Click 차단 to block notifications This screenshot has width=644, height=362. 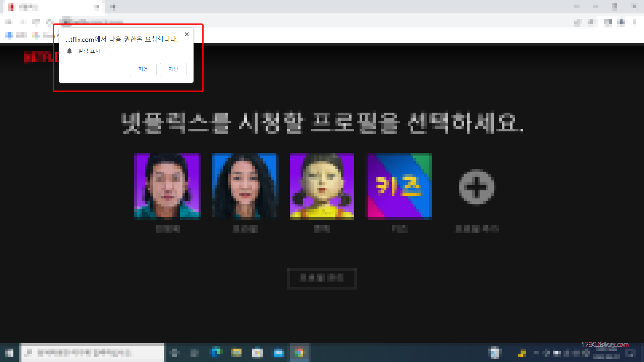(173, 69)
